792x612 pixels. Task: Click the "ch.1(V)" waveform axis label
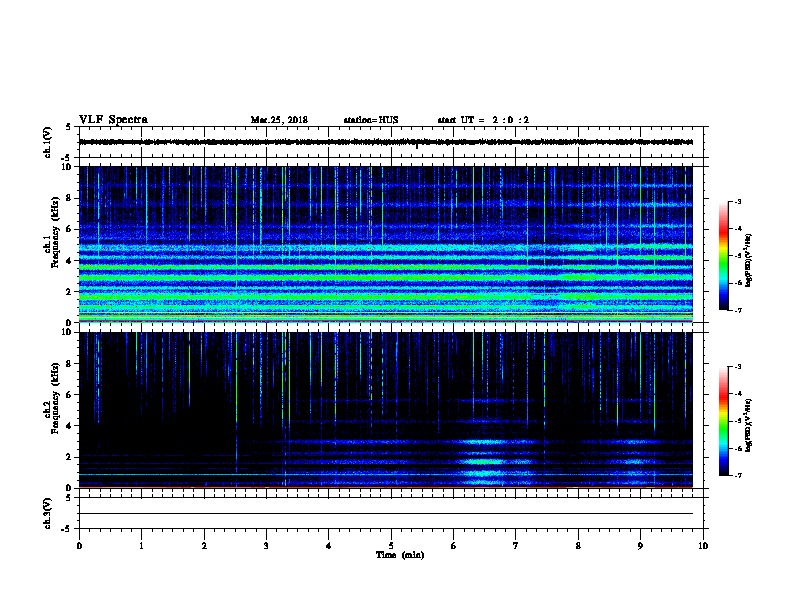[x=47, y=142]
